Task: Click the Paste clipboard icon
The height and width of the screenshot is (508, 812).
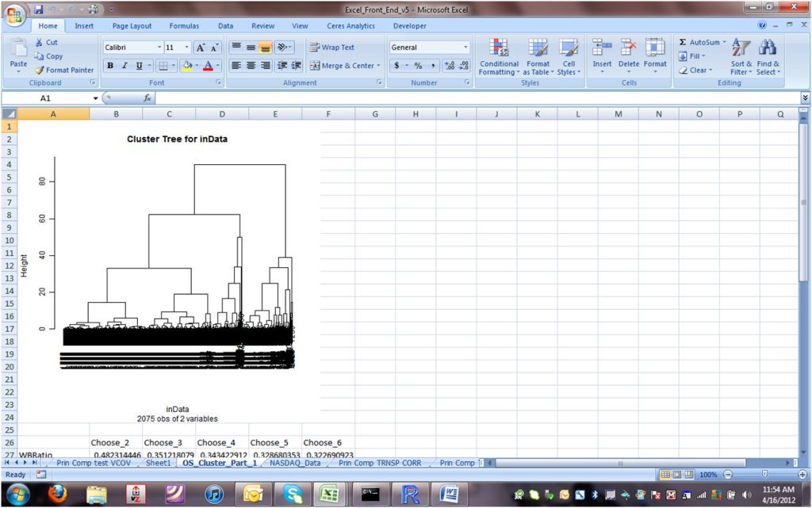Action: (19, 48)
